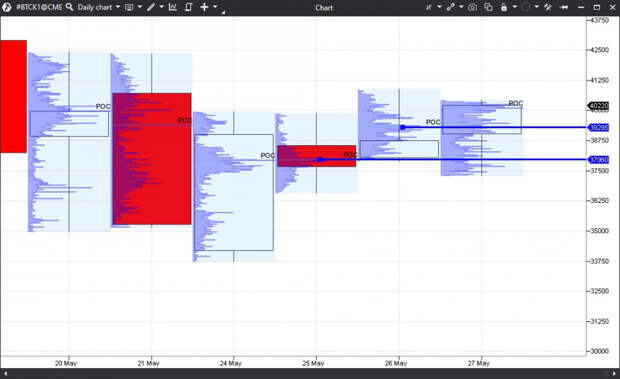Click the 27 May date label
Screen dimensions: 620x379
[x=478, y=363]
